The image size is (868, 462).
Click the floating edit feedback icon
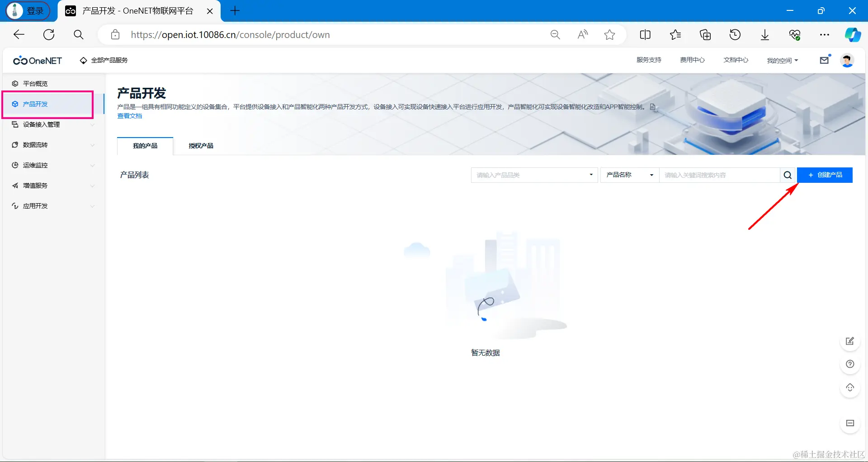[x=850, y=341]
